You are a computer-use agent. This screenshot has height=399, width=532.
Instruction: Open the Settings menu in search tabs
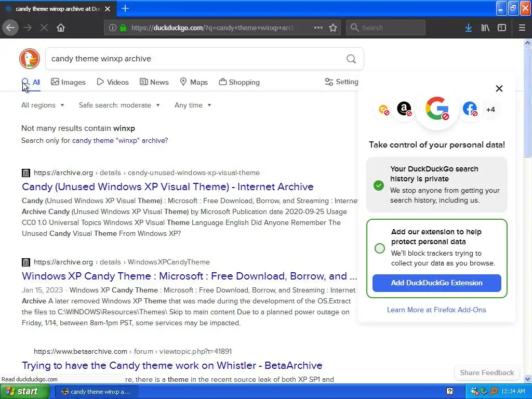341,82
